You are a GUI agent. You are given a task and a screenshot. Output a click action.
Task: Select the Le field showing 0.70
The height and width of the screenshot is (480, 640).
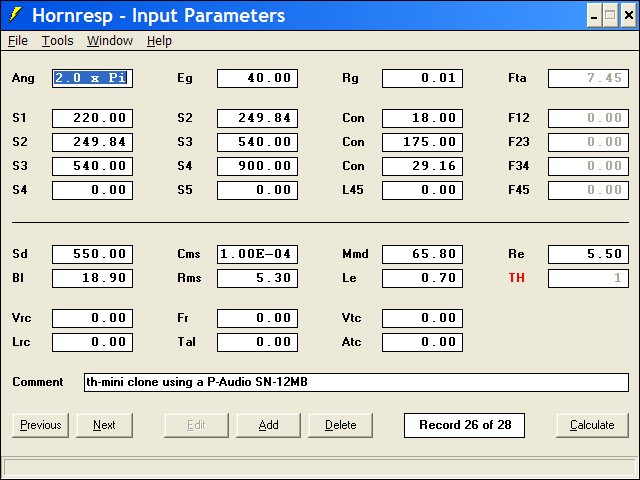point(422,278)
